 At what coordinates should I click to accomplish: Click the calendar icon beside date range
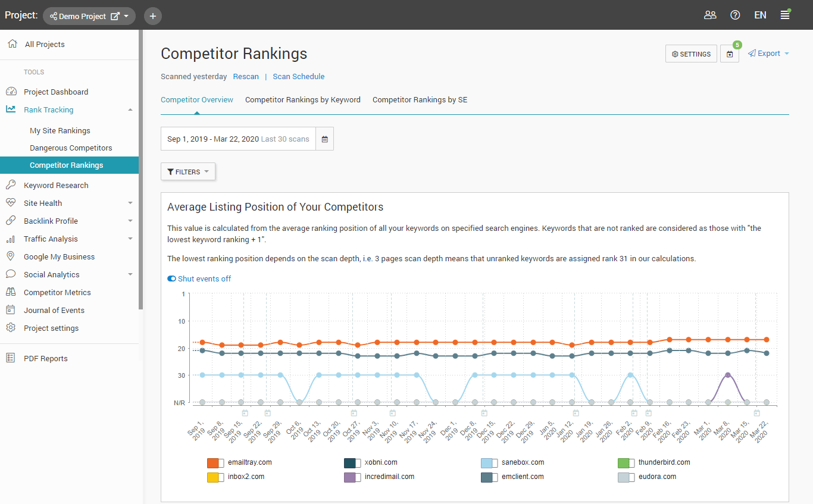click(324, 139)
